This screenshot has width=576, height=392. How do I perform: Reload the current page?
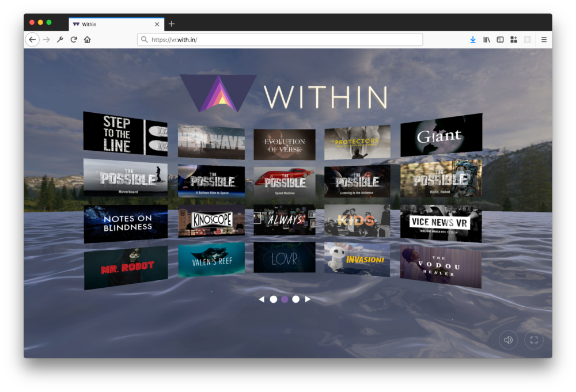(x=74, y=40)
